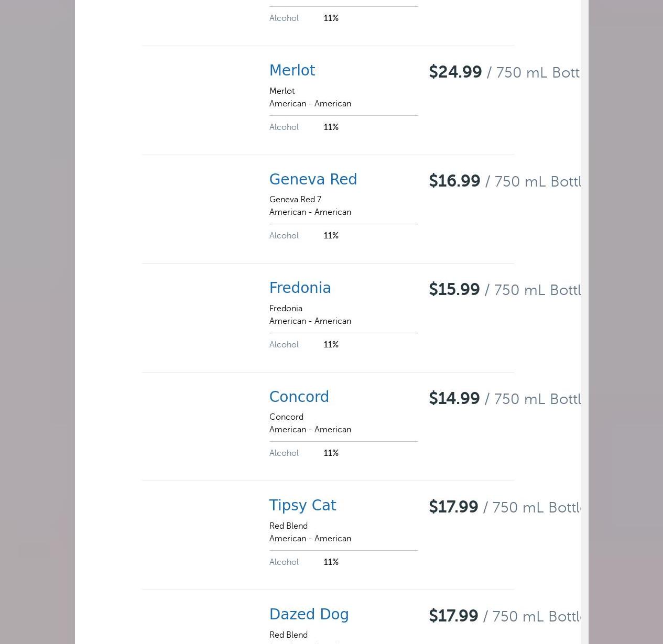Open the Merlot wine title link
Screen dimensions: 663x644
coord(292,71)
